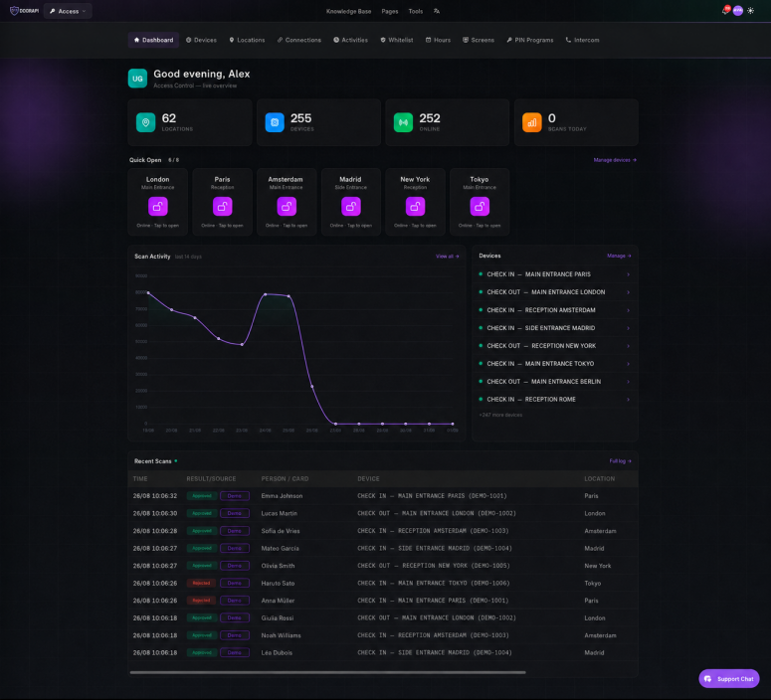Open the Access module dropdown

point(68,11)
